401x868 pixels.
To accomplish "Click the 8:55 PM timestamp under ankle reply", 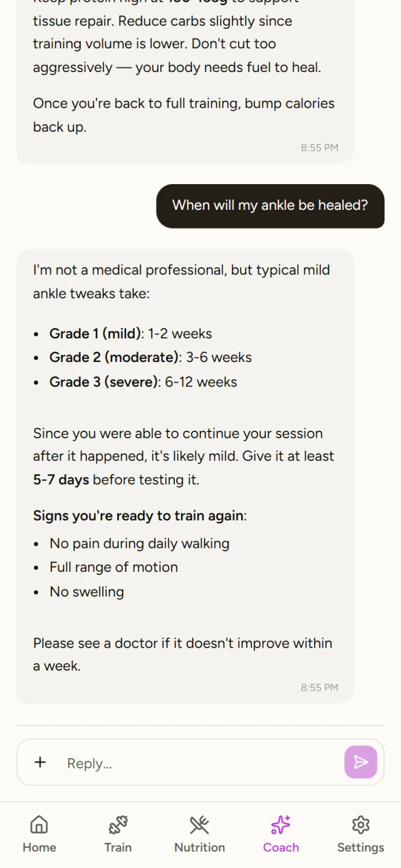I will 319,688.
